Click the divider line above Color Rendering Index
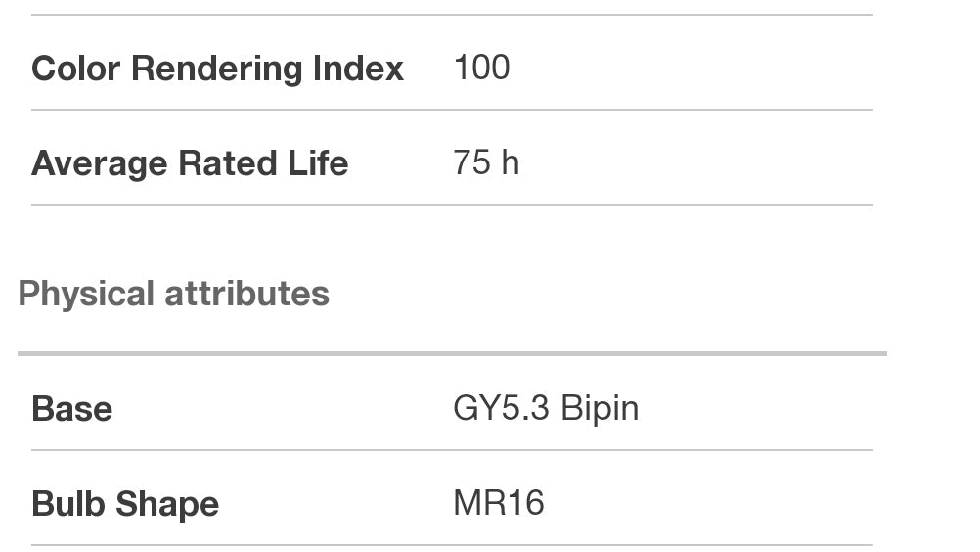980x552 pixels. click(452, 15)
